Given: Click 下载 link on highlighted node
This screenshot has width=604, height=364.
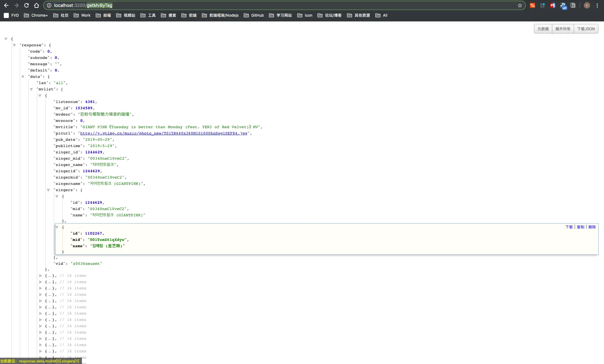Looking at the screenshot, I should [569, 227].
